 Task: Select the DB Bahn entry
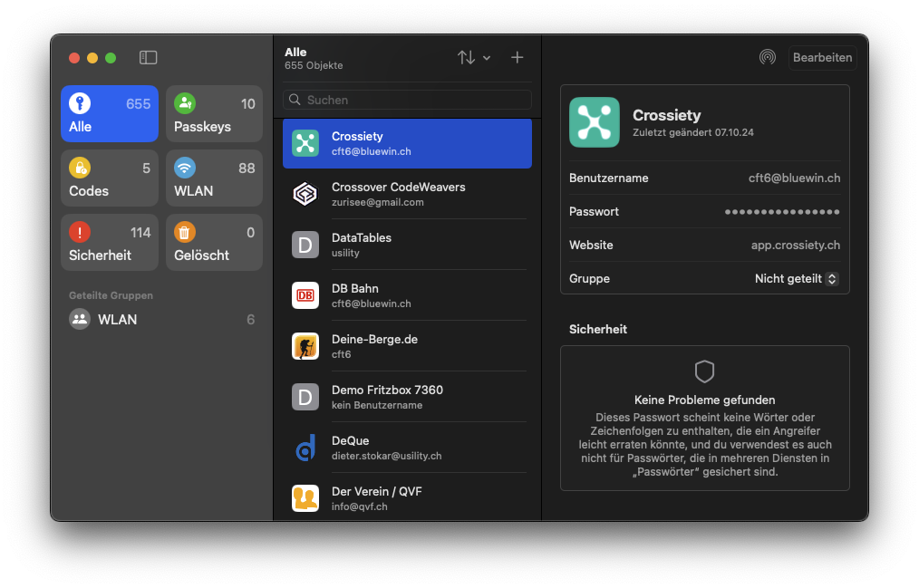pos(407,295)
